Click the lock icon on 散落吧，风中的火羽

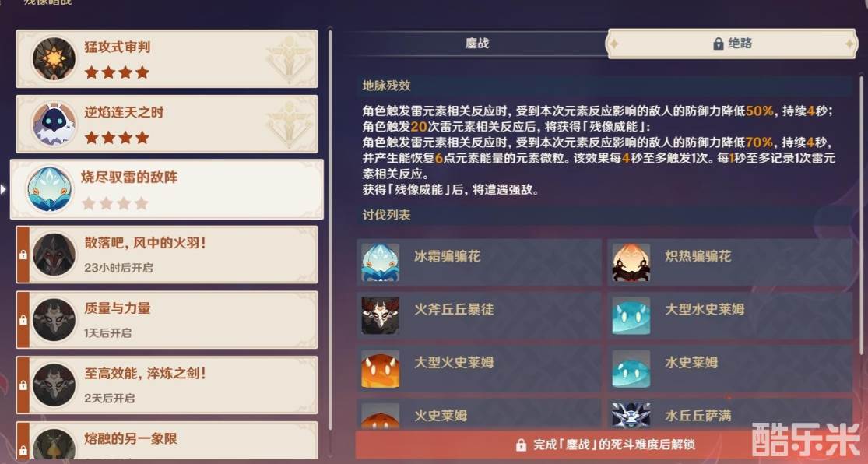point(23,255)
